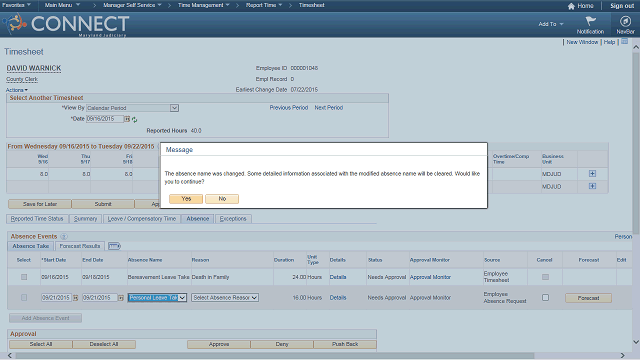Click Deselect All in Approval section
Viewport: 640px width, 360px height.
pyautogui.click(x=104, y=344)
